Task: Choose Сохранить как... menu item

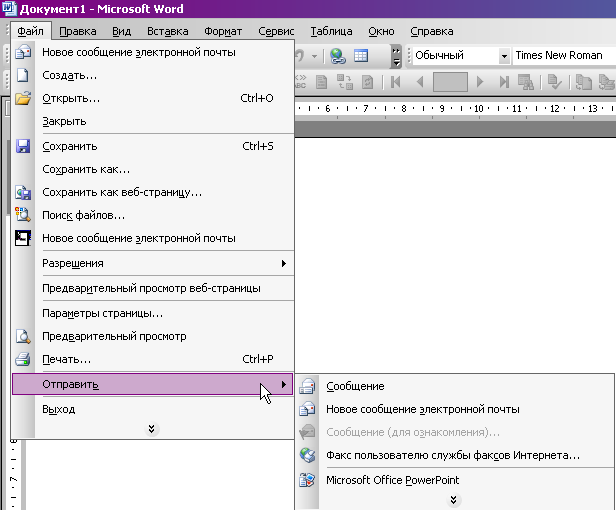Action: click(x=152, y=169)
